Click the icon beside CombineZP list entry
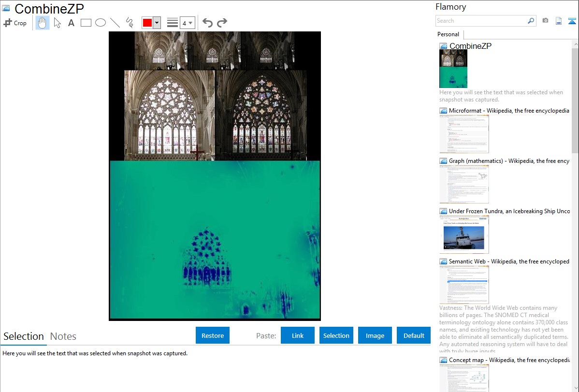Screen dimensions: 579x392 (x=444, y=46)
